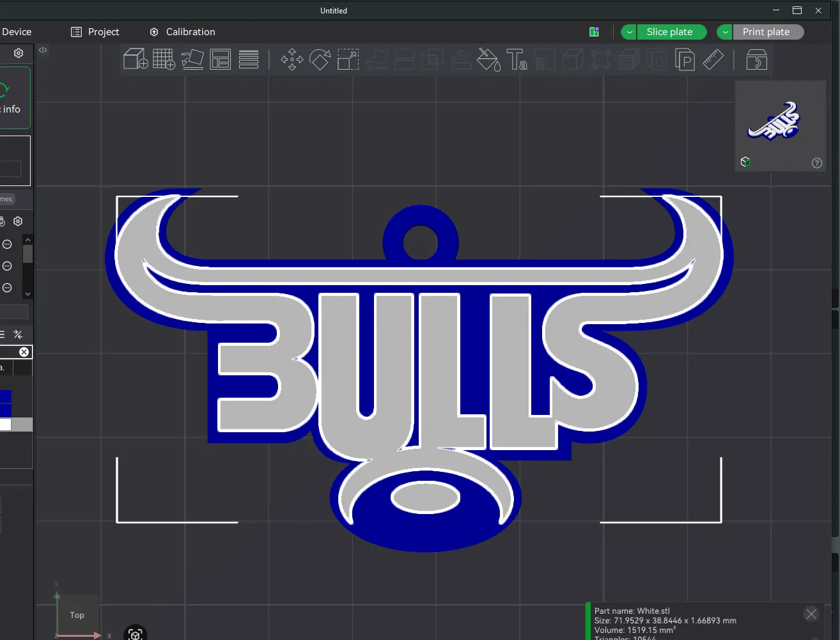Click the variable layer height lines icon
840x640 pixels.
[x=249, y=59]
